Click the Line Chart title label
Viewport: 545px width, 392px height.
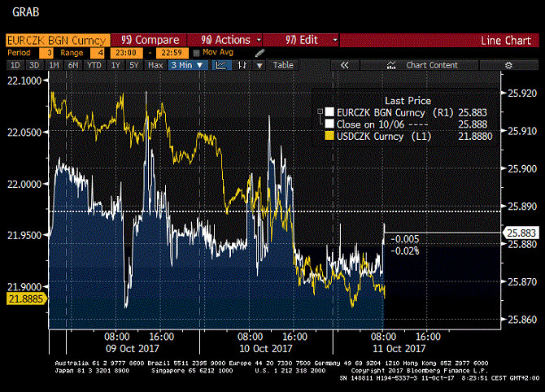506,41
